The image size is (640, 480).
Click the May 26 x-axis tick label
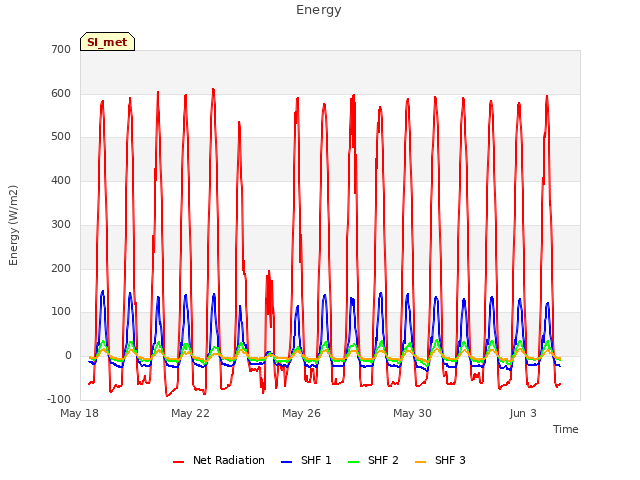pyautogui.click(x=302, y=413)
